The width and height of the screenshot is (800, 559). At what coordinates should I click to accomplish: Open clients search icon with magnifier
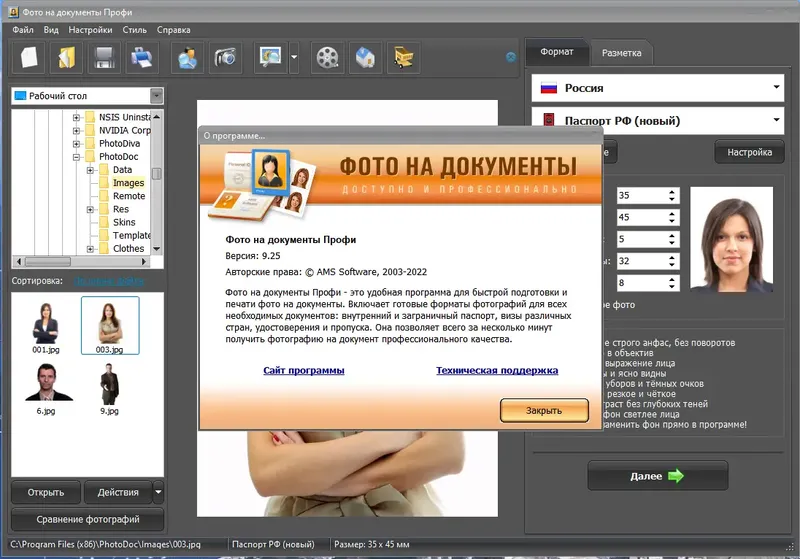187,58
